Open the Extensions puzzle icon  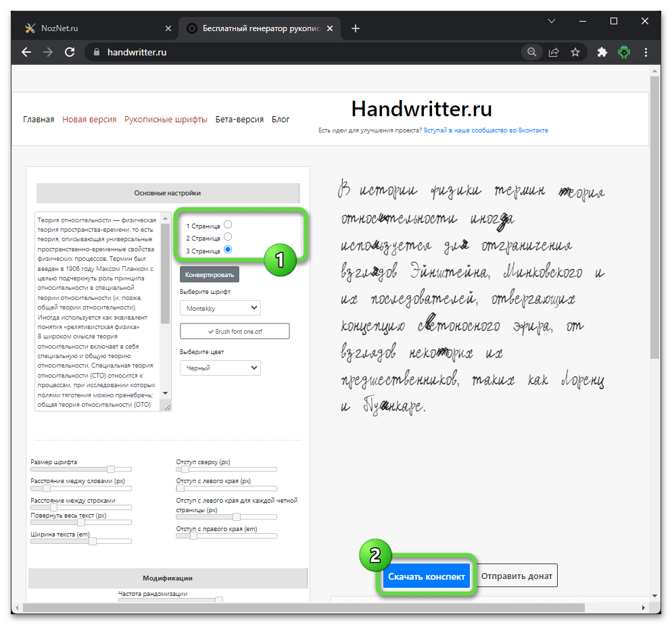[602, 52]
